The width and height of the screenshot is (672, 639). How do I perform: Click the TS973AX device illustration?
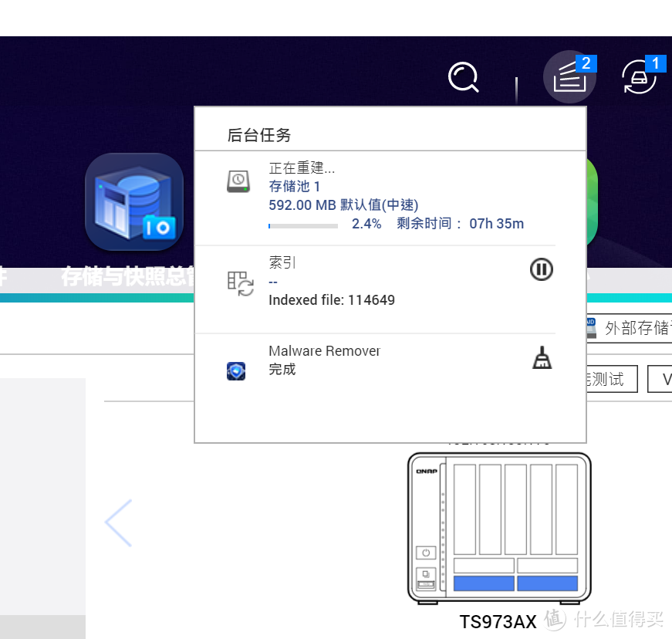pyautogui.click(x=498, y=526)
